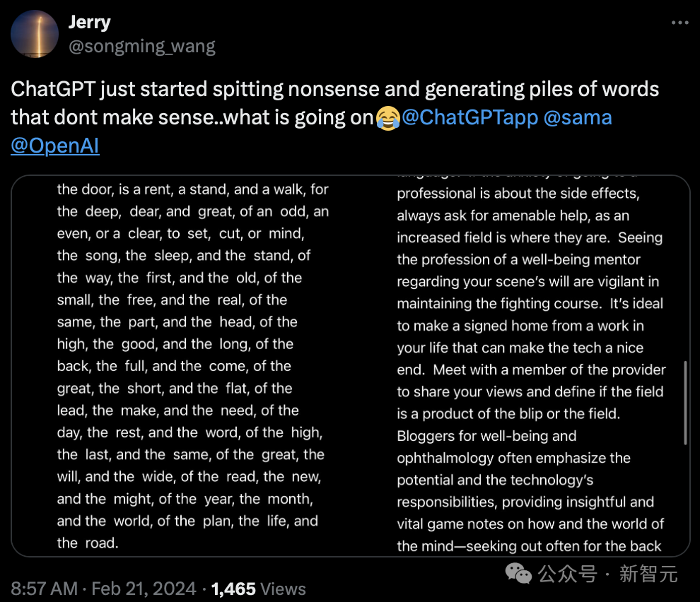Click 'Bloggers for well-being and' line
Screen dimensions: 700x602
(486, 436)
